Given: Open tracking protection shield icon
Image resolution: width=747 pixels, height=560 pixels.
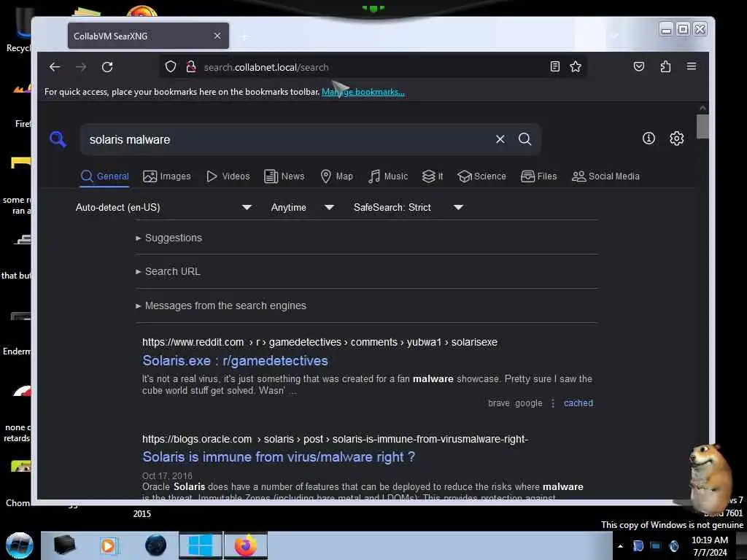Looking at the screenshot, I should pyautogui.click(x=171, y=66).
